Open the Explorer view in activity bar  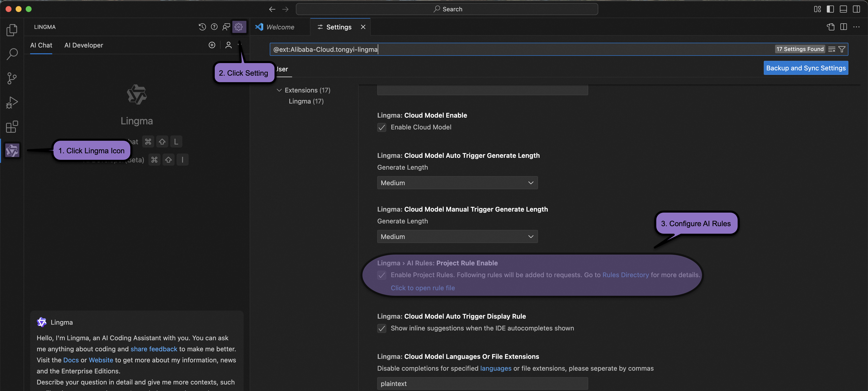pyautogui.click(x=12, y=30)
